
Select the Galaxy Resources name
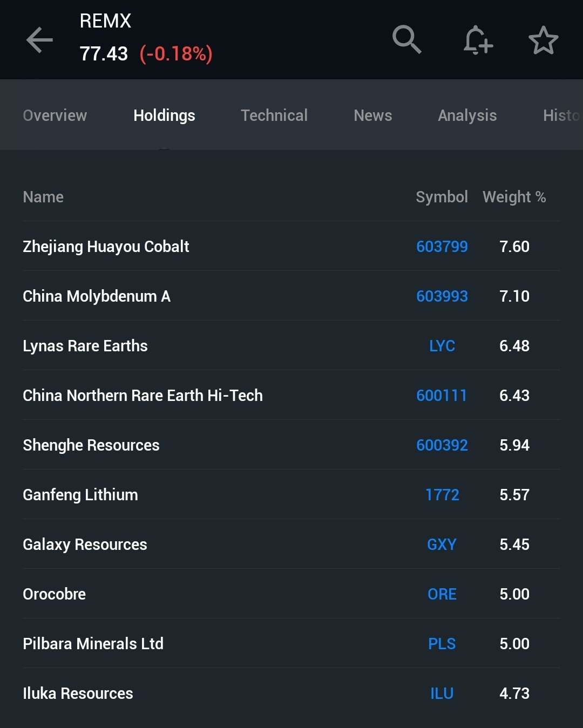85,545
